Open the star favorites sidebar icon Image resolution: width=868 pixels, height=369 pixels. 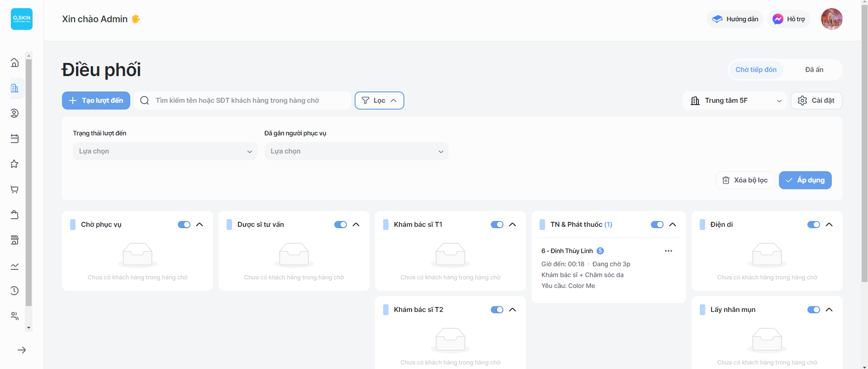click(14, 164)
